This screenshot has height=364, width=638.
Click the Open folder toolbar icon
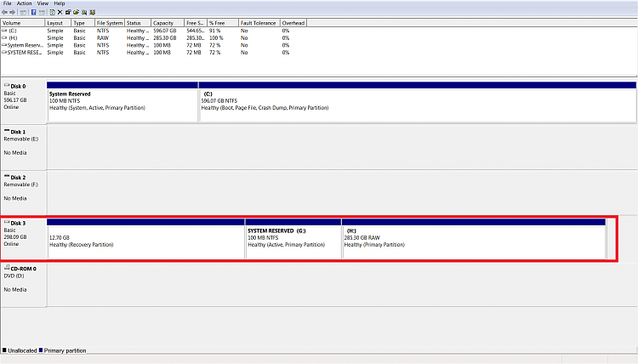[x=76, y=12]
